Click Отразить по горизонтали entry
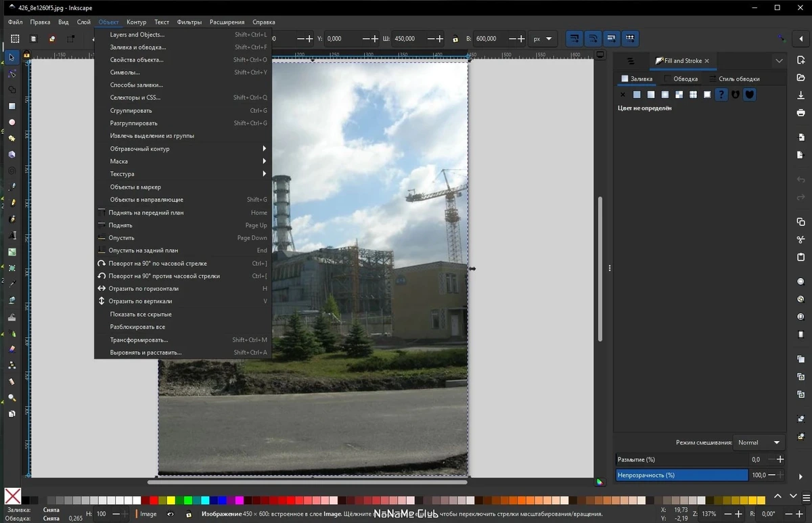 click(183, 288)
